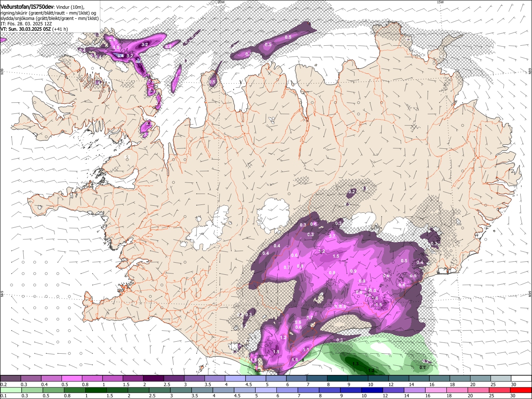The width and height of the screenshot is (532, 399).
Task: Pick the medium green swatch between 0.5 and 0.8, lower legend
Action: click(x=53, y=390)
